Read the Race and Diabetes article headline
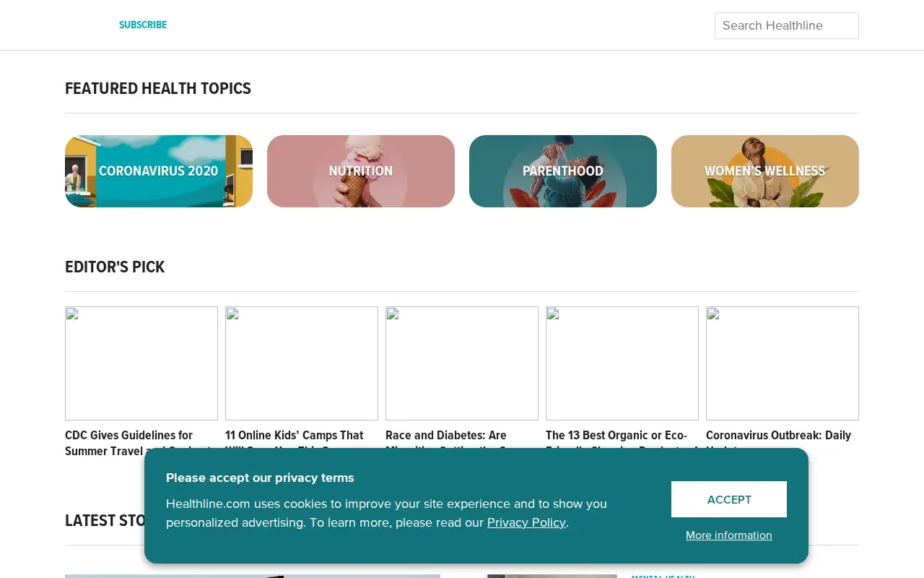 (x=446, y=438)
